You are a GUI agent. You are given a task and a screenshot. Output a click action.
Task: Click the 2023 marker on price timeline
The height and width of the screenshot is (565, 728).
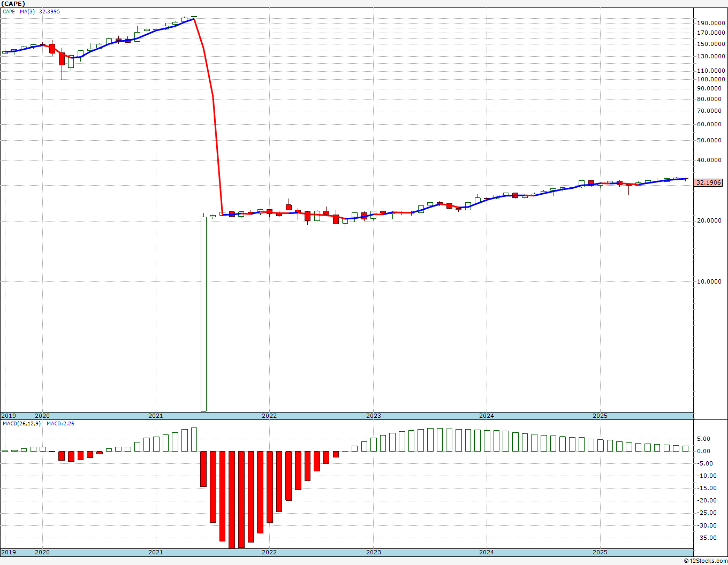tap(374, 416)
